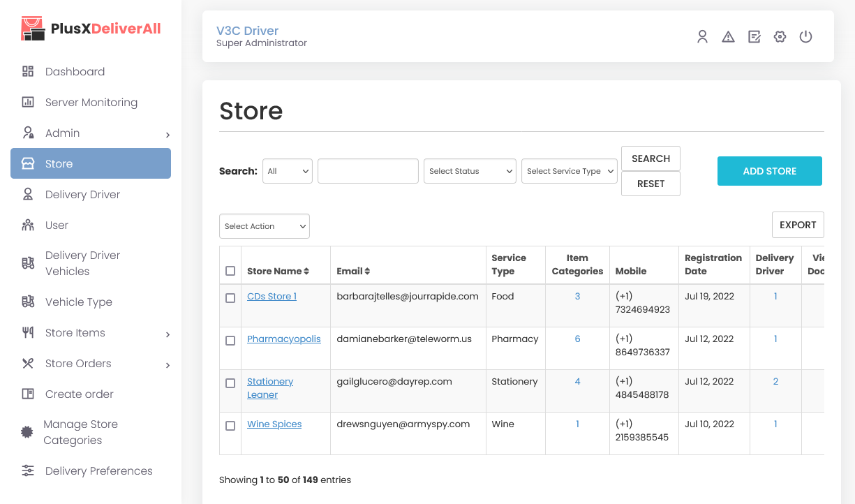Click email barbarajtelles@jourrapide.com
This screenshot has height=504, width=855.
click(408, 297)
